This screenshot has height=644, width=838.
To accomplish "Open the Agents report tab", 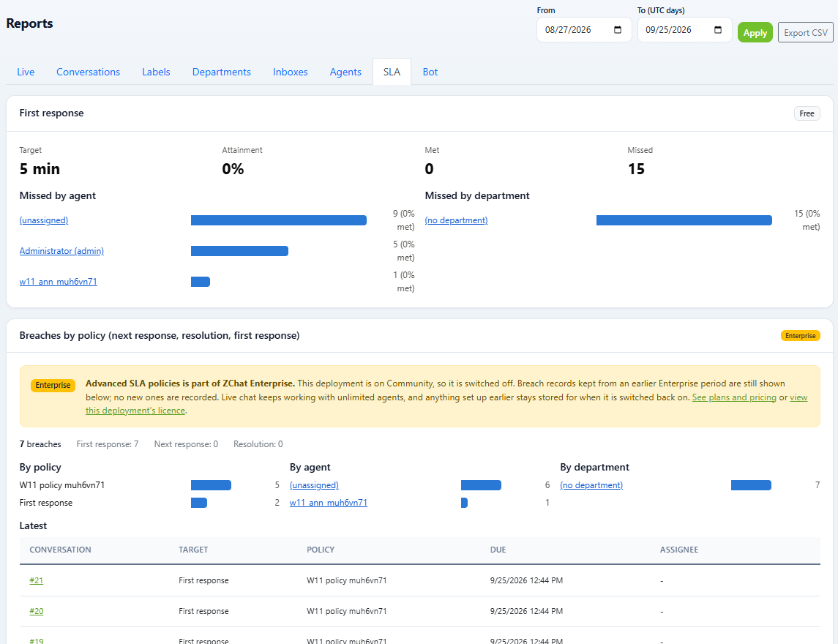I will pyautogui.click(x=345, y=72).
